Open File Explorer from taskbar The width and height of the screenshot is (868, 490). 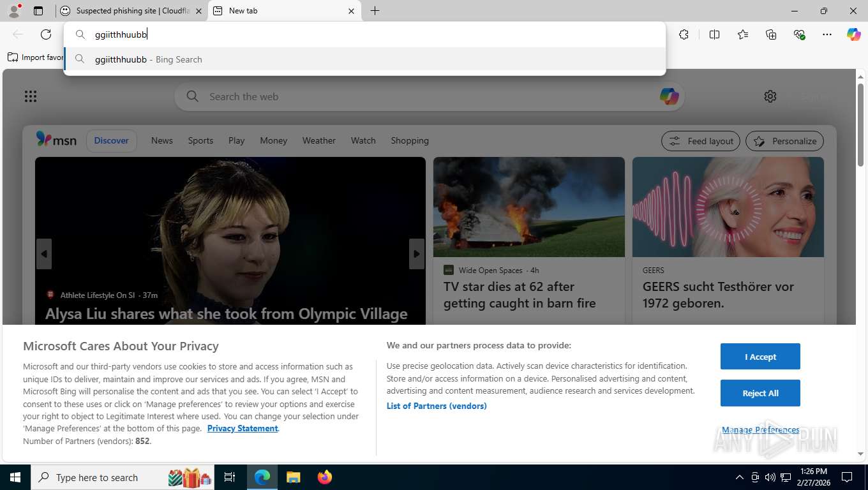[293, 477]
